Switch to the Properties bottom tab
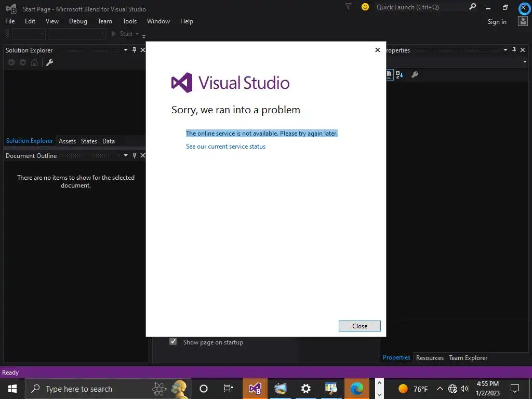Image resolution: width=532 pixels, height=399 pixels. point(396,357)
